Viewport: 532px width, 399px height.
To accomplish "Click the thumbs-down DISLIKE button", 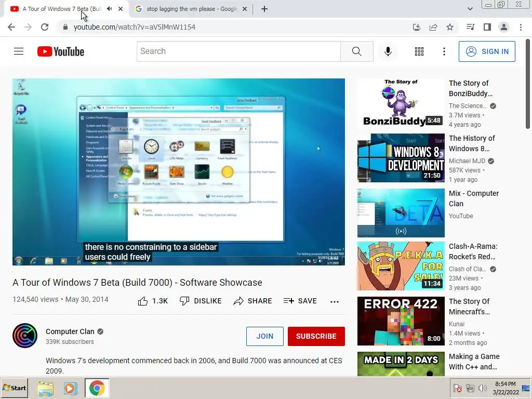I will point(201,301).
